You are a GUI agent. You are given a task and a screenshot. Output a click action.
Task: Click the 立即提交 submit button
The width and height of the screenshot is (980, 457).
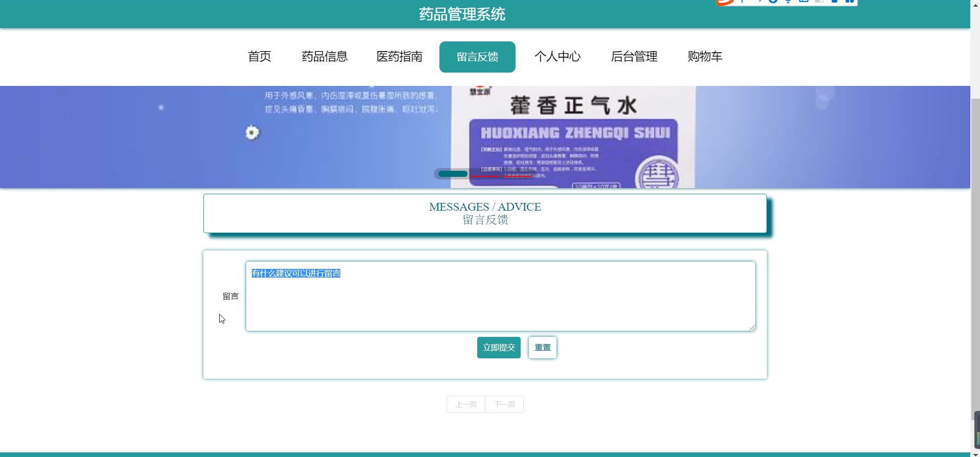499,348
